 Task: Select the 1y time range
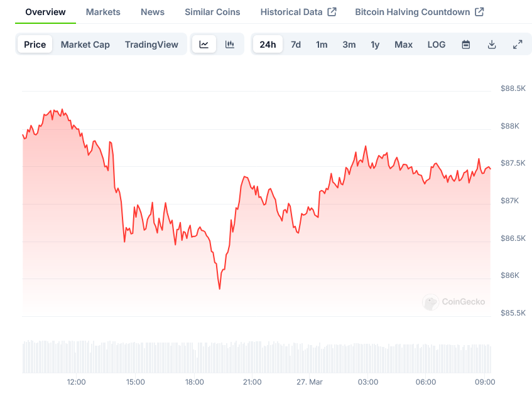[x=375, y=45]
